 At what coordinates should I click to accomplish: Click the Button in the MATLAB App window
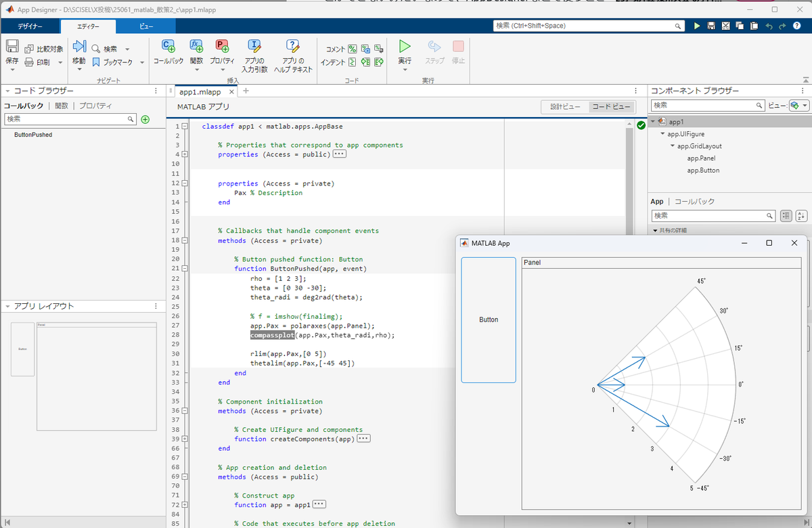pyautogui.click(x=489, y=320)
